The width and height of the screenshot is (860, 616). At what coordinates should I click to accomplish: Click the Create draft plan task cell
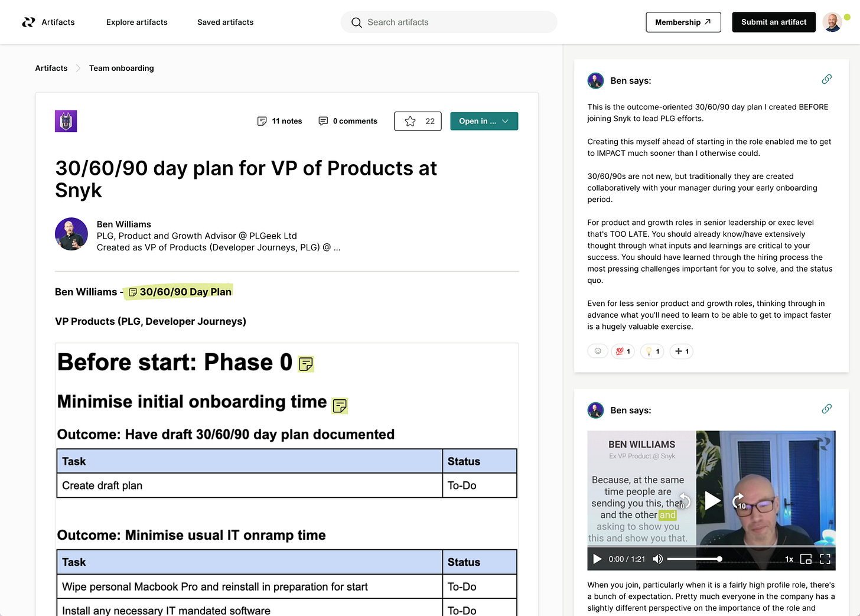[x=250, y=485]
